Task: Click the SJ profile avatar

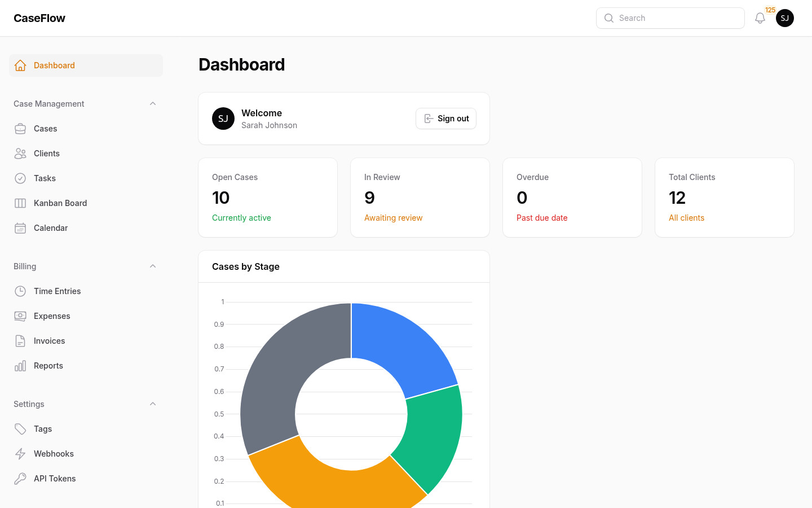Action: [x=785, y=17]
